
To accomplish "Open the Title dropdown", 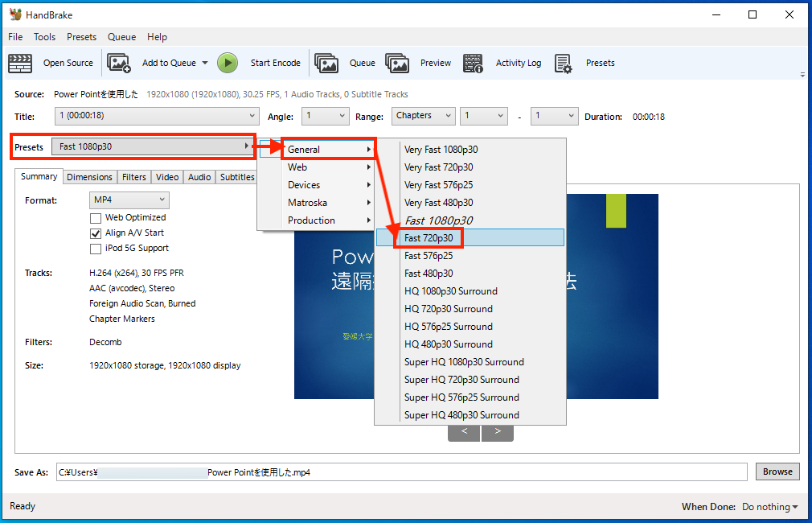I will pyautogui.click(x=157, y=116).
